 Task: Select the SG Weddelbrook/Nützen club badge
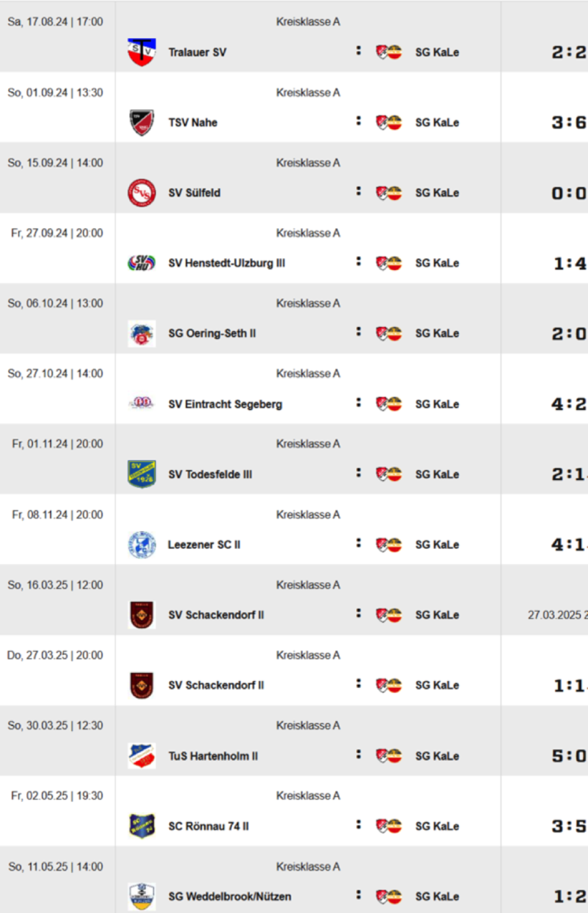point(142,897)
